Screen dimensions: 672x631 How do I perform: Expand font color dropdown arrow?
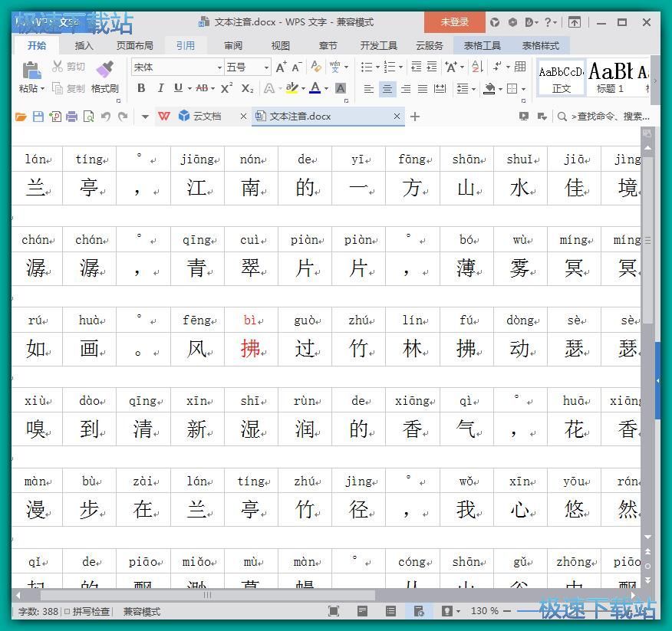[x=327, y=89]
